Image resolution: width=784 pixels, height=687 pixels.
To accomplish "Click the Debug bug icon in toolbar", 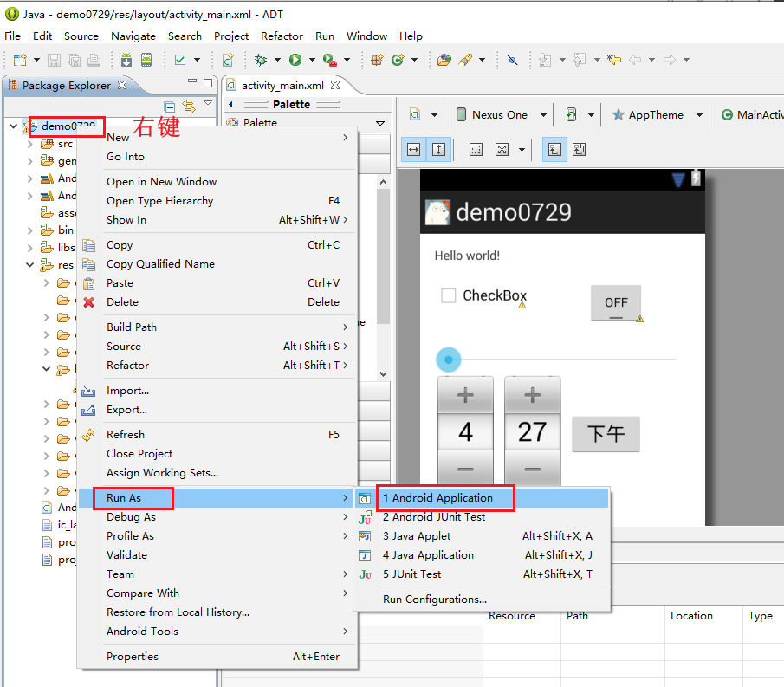I will tap(261, 60).
